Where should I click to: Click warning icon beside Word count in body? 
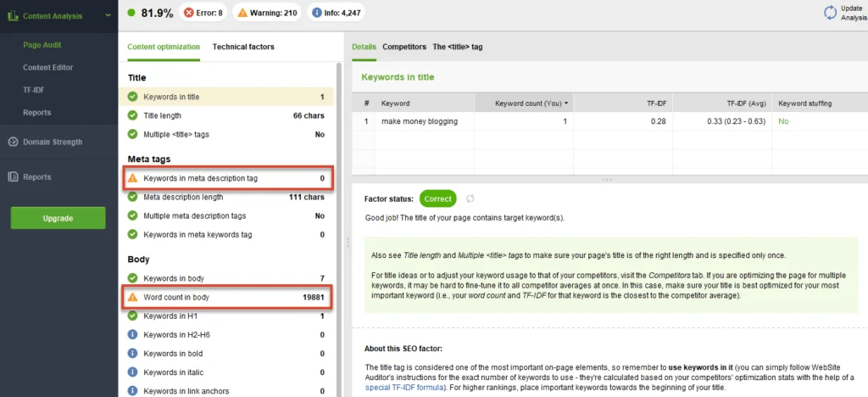click(x=132, y=298)
